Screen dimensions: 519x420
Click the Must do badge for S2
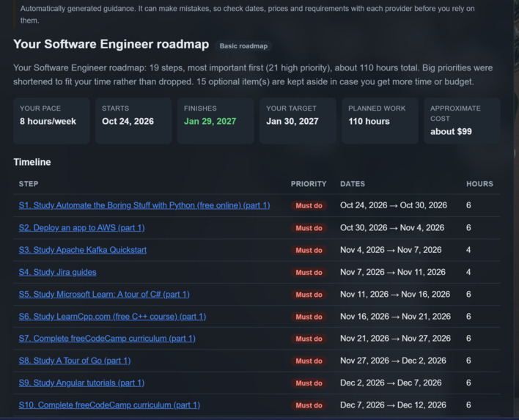[x=309, y=228]
